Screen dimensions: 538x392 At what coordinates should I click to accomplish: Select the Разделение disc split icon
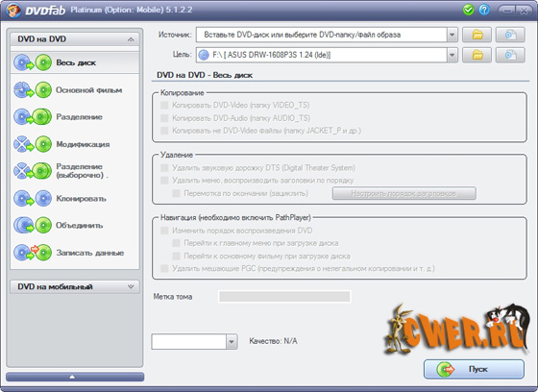pyautogui.click(x=33, y=116)
